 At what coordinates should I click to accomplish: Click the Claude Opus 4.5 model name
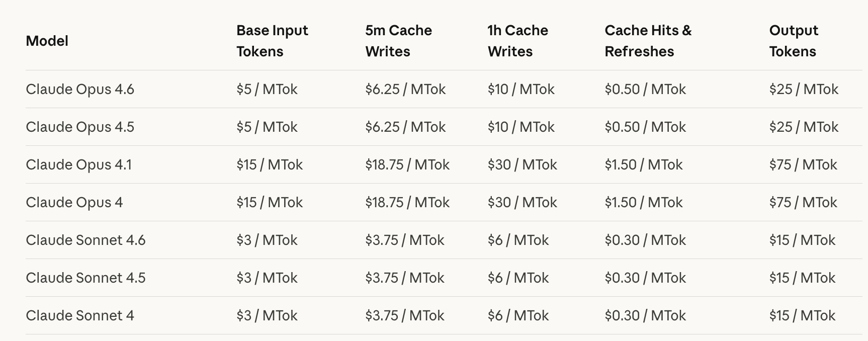[x=80, y=127]
